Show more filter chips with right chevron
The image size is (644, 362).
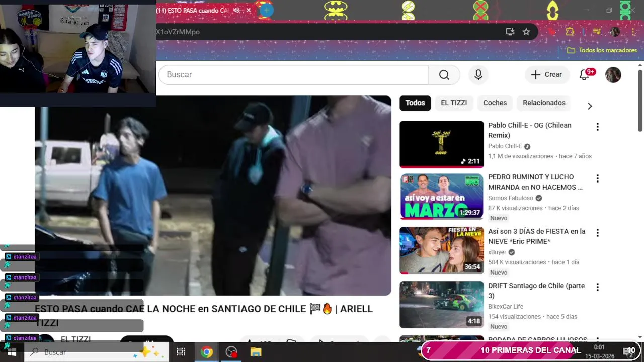pyautogui.click(x=590, y=106)
